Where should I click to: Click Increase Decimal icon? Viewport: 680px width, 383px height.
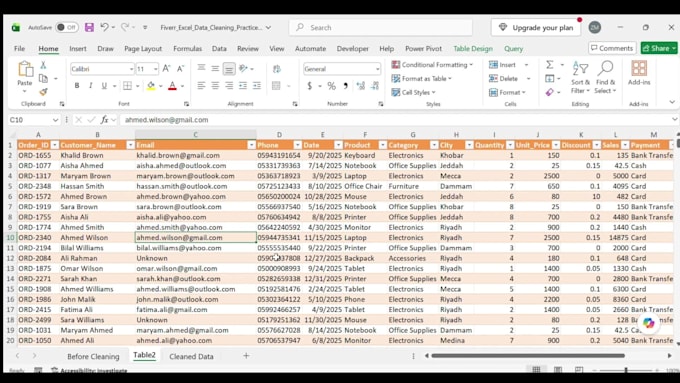[x=360, y=86]
